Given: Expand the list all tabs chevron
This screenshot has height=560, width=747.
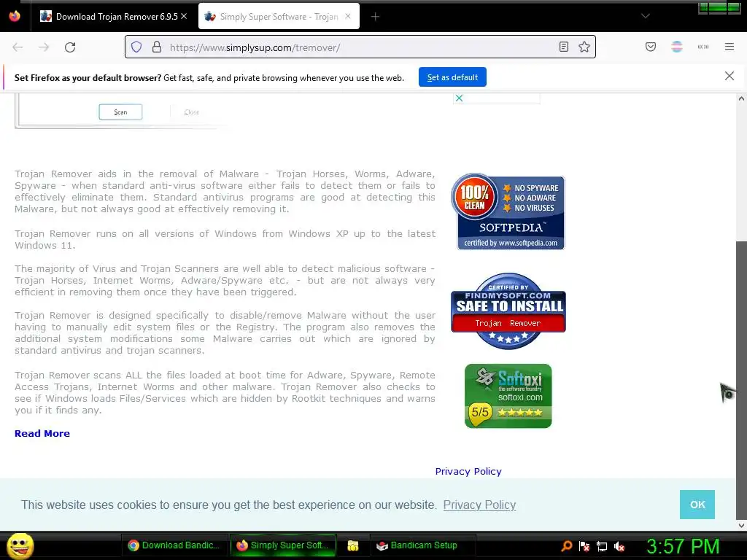Looking at the screenshot, I should tap(645, 16).
